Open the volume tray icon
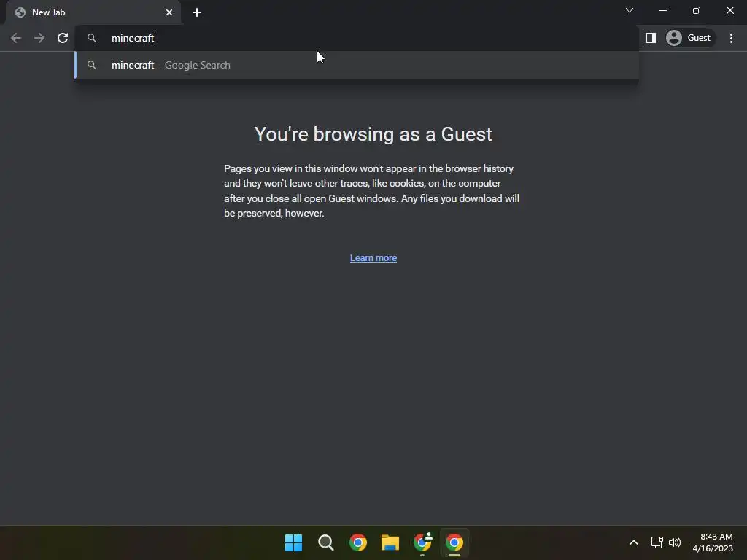747x560 pixels. (x=675, y=542)
